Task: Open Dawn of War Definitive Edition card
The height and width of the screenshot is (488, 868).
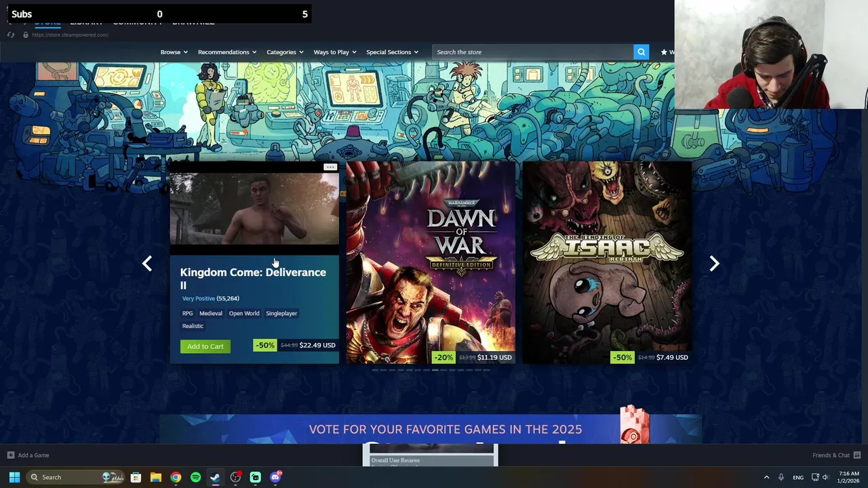Action: pos(431,262)
